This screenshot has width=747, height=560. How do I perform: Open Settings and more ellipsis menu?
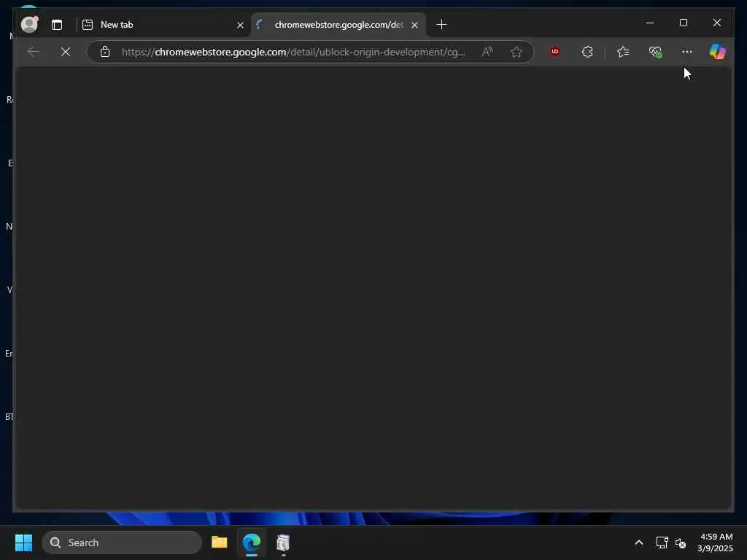point(687,52)
